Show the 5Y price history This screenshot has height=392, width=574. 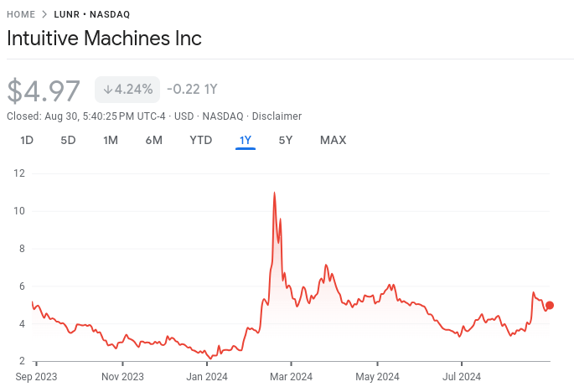pyautogui.click(x=286, y=140)
